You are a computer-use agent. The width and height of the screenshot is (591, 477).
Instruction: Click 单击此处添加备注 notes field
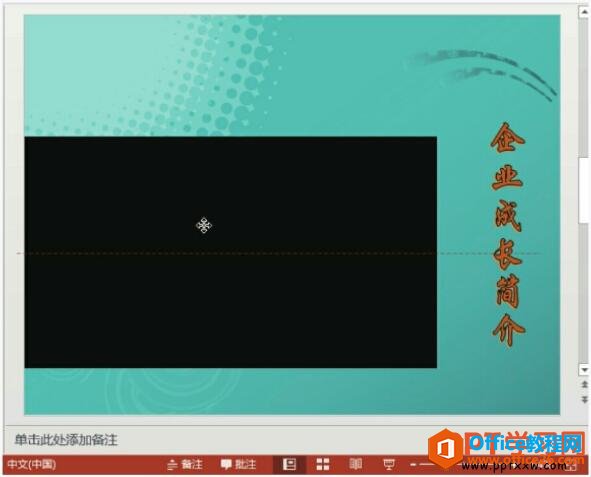pyautogui.click(x=66, y=440)
